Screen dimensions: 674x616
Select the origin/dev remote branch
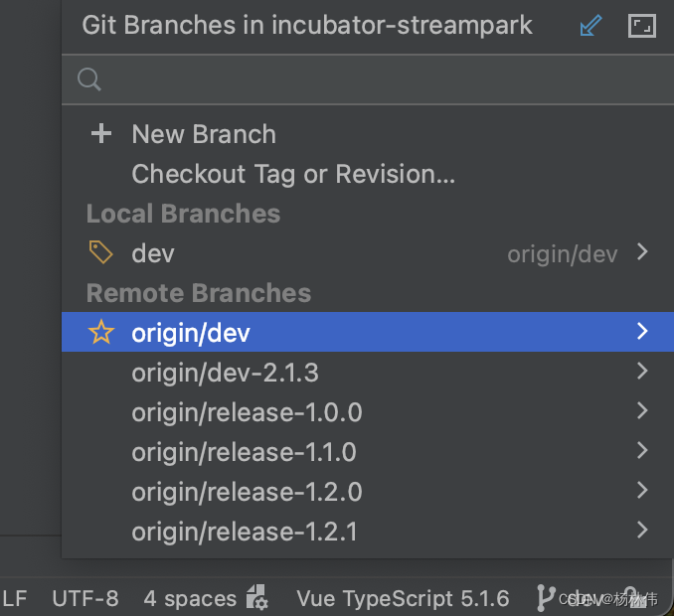coord(368,332)
